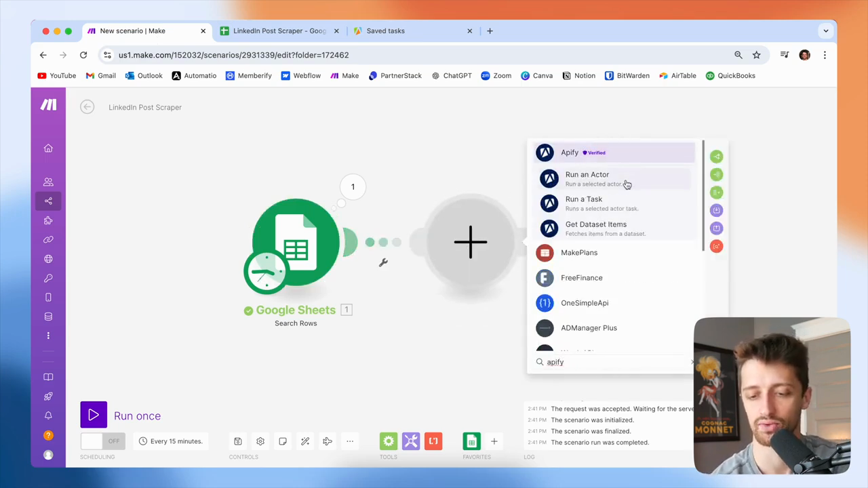Open Keys icon in Make sidebar

coord(48,278)
